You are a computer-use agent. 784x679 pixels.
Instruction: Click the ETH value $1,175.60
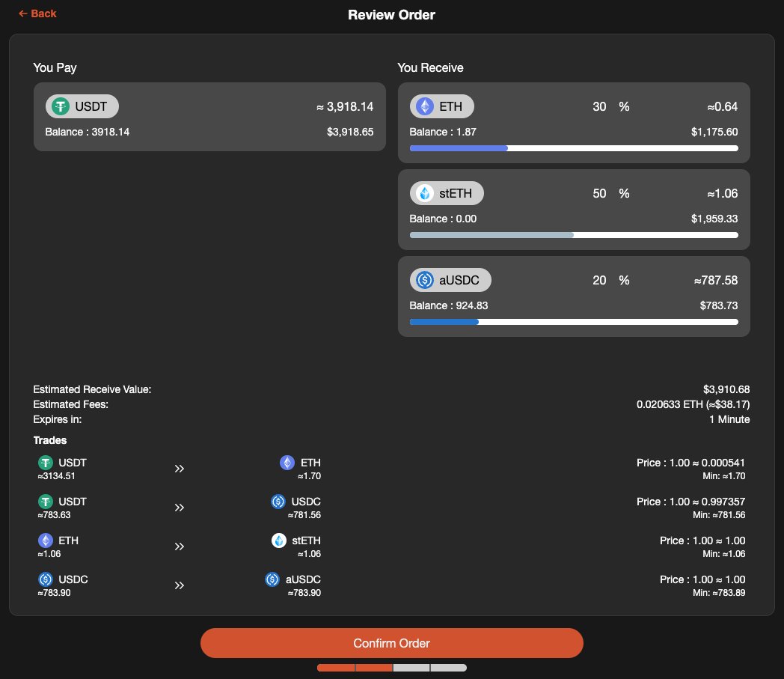coord(714,132)
